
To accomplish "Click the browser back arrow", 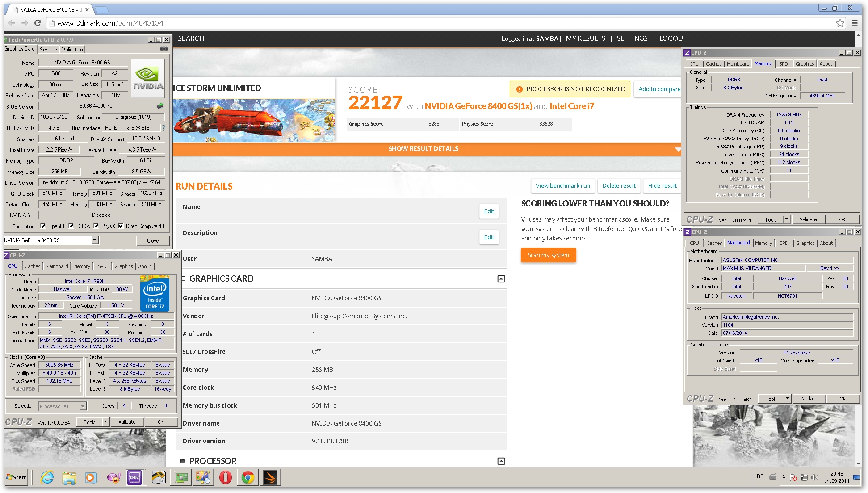I will tap(12, 23).
